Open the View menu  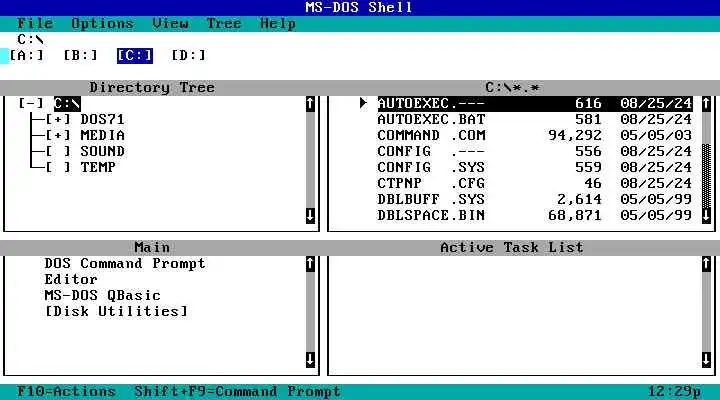[170, 23]
